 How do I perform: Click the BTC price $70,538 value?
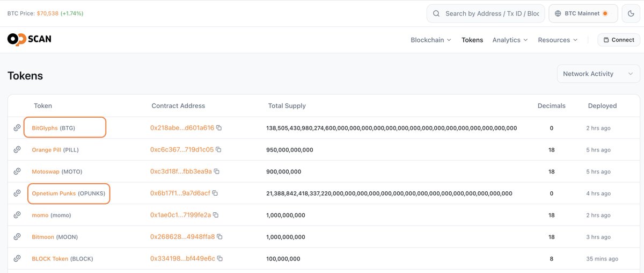pyautogui.click(x=47, y=13)
